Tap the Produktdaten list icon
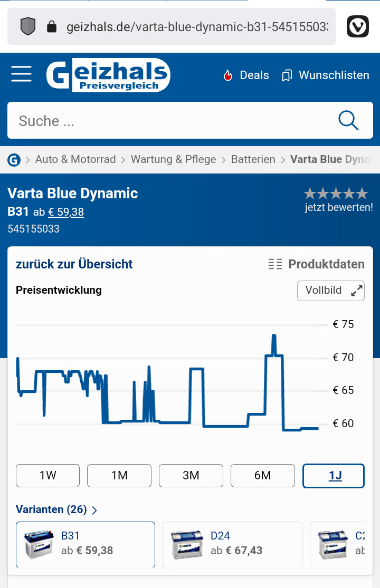Image resolution: width=380 pixels, height=588 pixels. (275, 264)
